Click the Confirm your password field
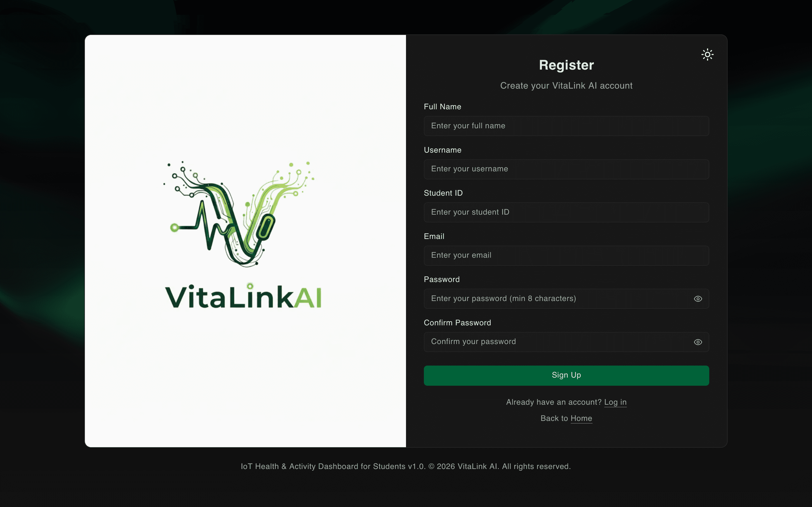The height and width of the screenshot is (507, 812). coord(566,342)
